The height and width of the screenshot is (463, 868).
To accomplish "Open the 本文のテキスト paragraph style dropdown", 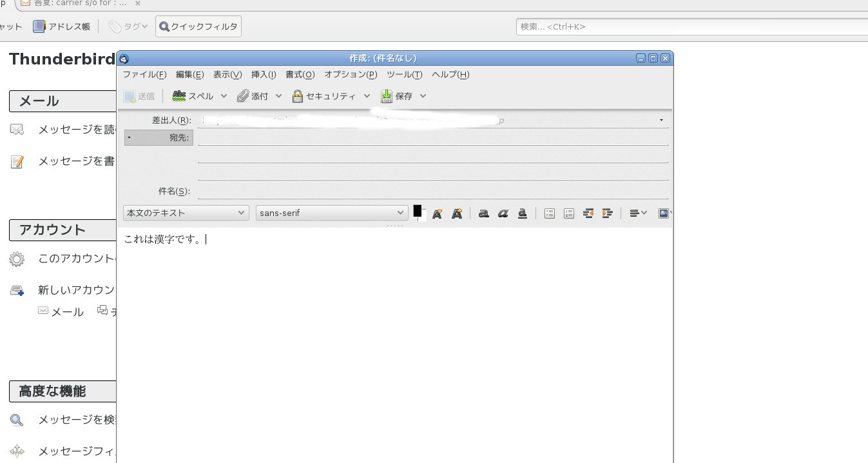I will [x=186, y=213].
